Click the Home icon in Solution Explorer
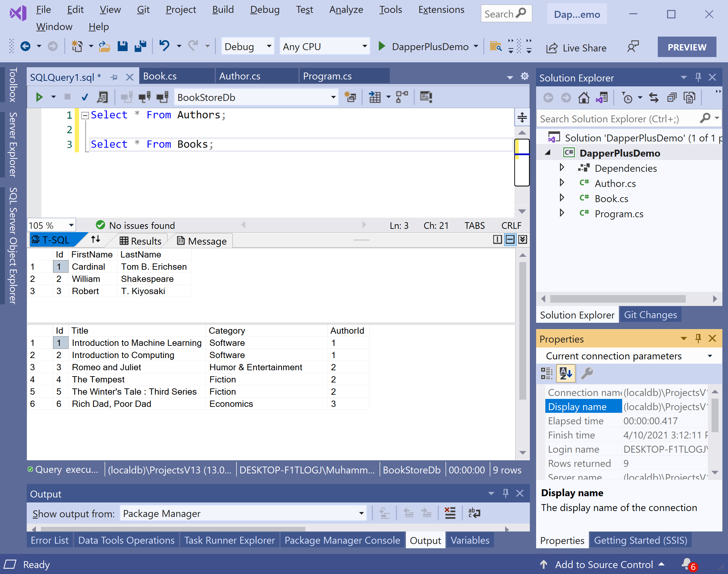The height and width of the screenshot is (574, 728). (x=584, y=98)
